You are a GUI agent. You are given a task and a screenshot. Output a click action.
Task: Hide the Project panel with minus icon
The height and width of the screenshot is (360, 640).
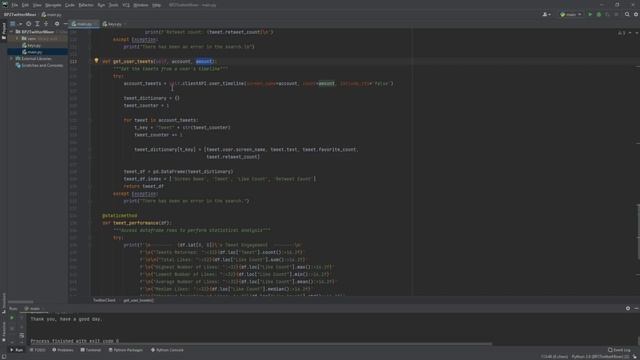point(65,24)
